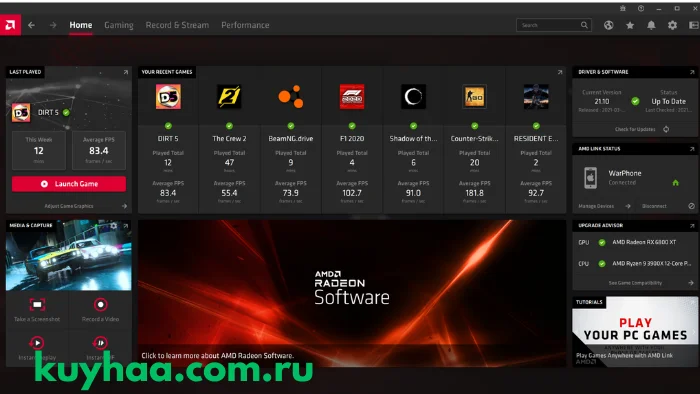Open favorites star icon

(x=630, y=25)
